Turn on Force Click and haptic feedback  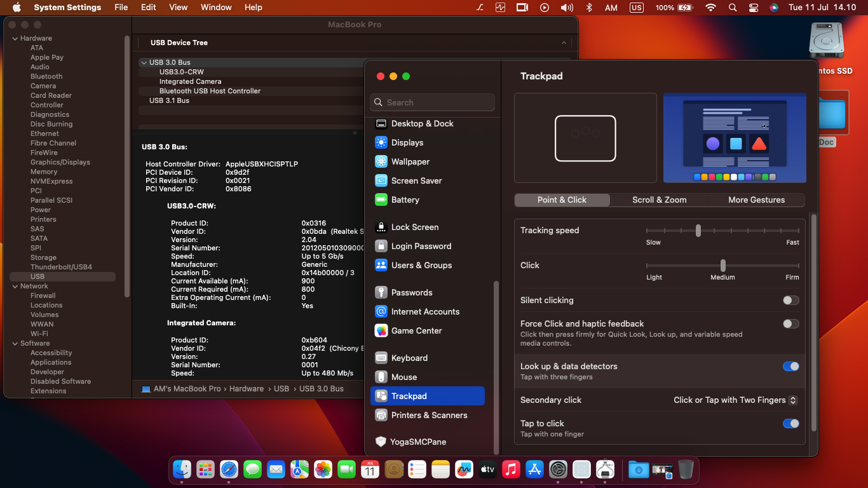pos(790,324)
